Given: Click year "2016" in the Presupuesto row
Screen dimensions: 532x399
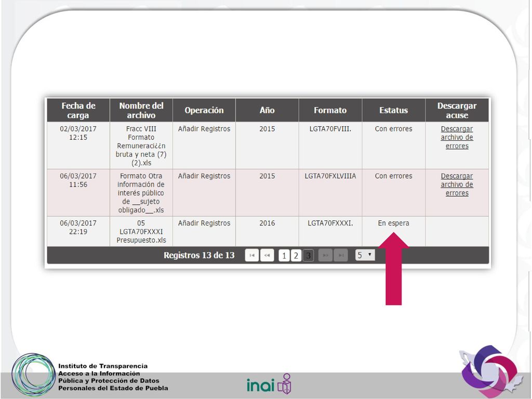Looking at the screenshot, I should pyautogui.click(x=267, y=223).
